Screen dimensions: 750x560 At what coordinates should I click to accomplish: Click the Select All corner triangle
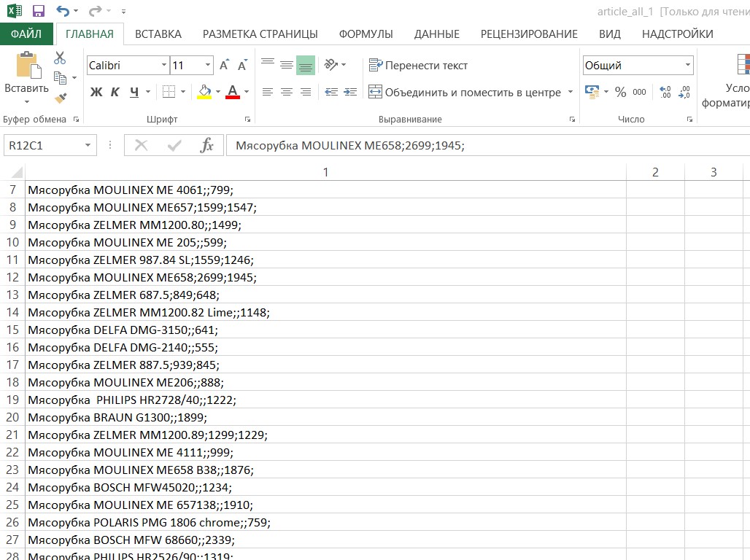17,172
